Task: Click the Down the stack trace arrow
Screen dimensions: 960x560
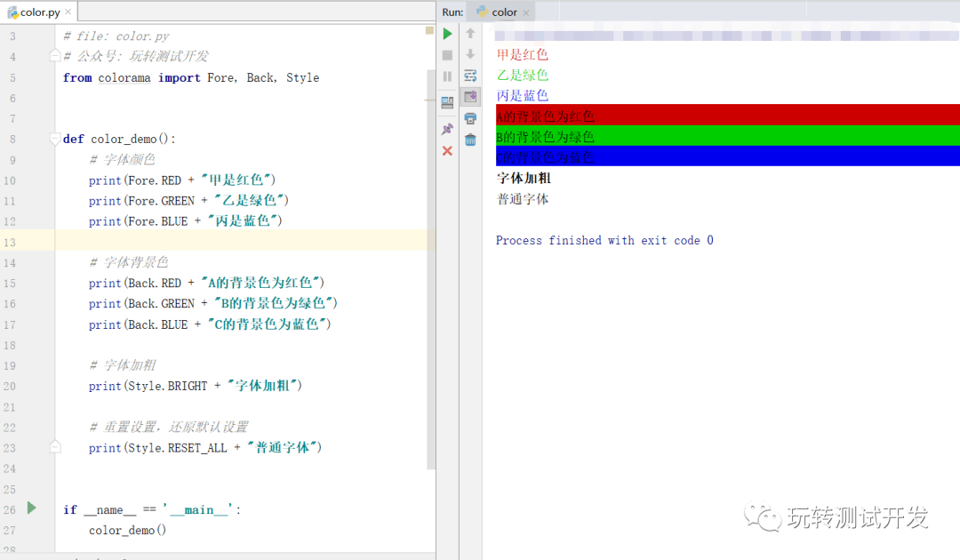Action: (x=470, y=55)
